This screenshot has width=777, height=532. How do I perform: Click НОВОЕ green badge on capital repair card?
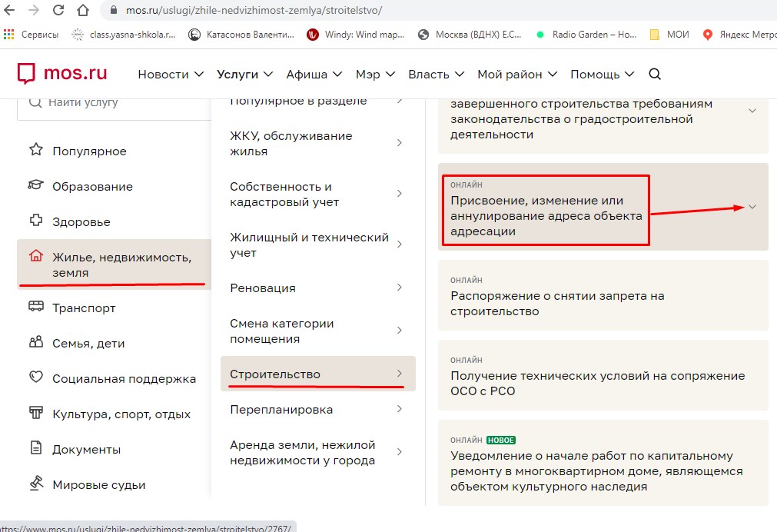point(501,441)
